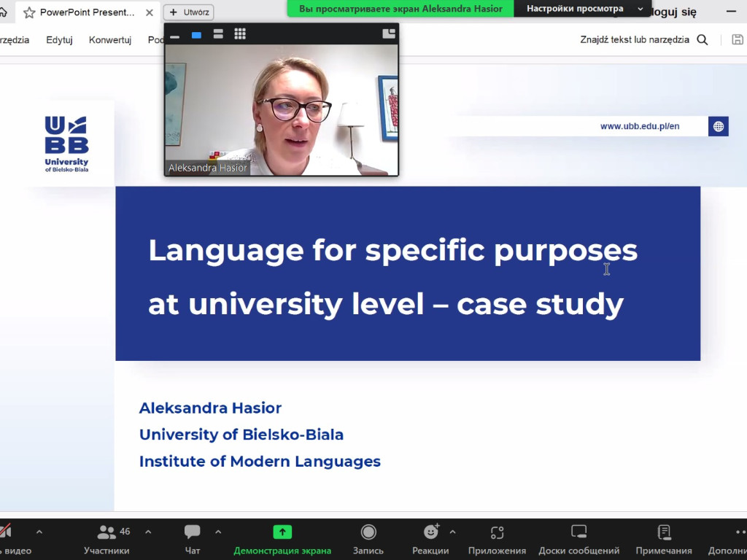This screenshot has height=560, width=747.
Task: Click Znajdź tekst lub narzędzia search field
Action: [x=635, y=40]
